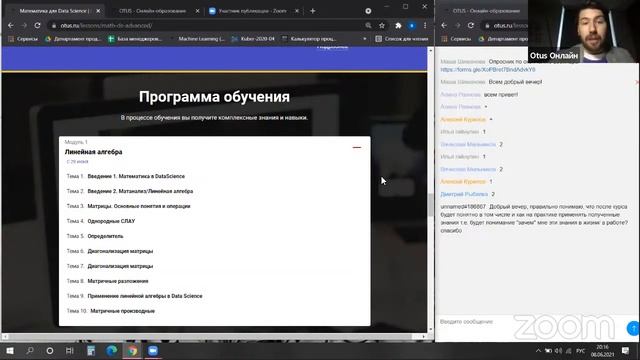The image size is (640, 360).
Task: Go back in the left Chrome window
Action: click(x=11, y=25)
